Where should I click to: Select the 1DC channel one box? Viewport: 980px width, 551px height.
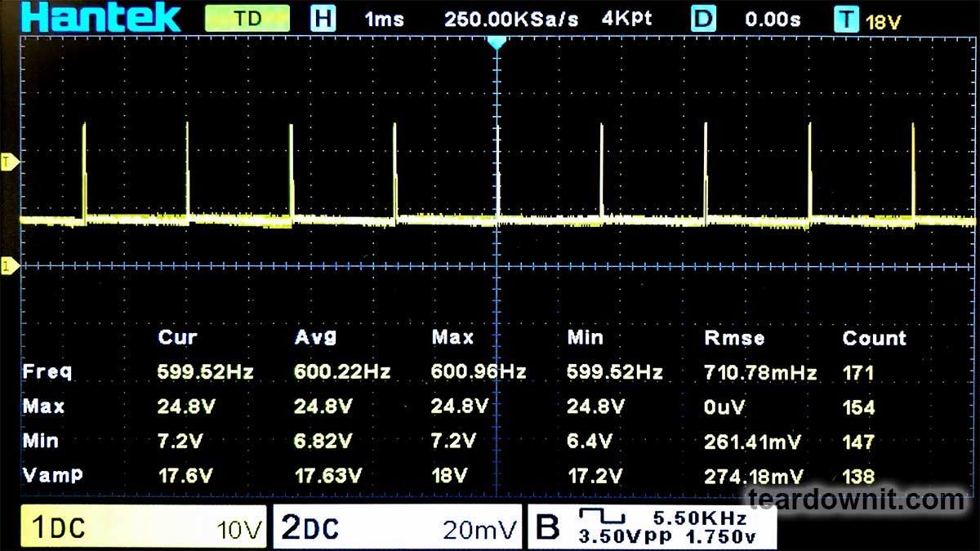(x=144, y=528)
